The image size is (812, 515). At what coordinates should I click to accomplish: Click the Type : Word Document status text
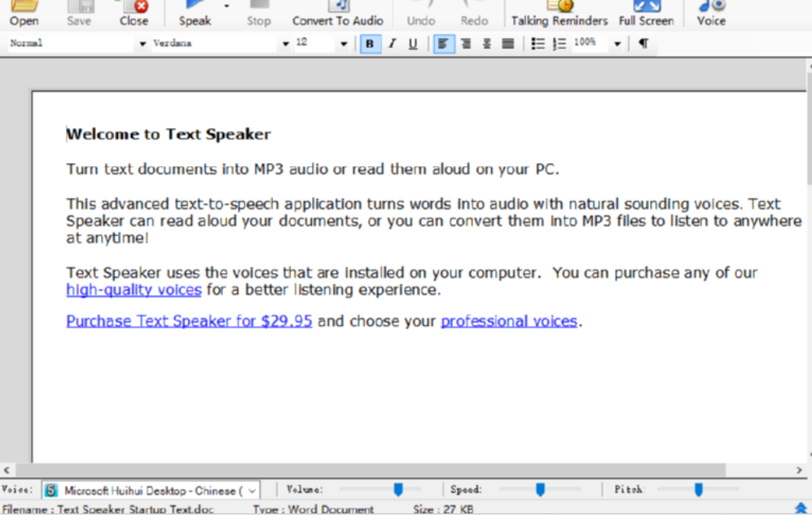point(314,508)
